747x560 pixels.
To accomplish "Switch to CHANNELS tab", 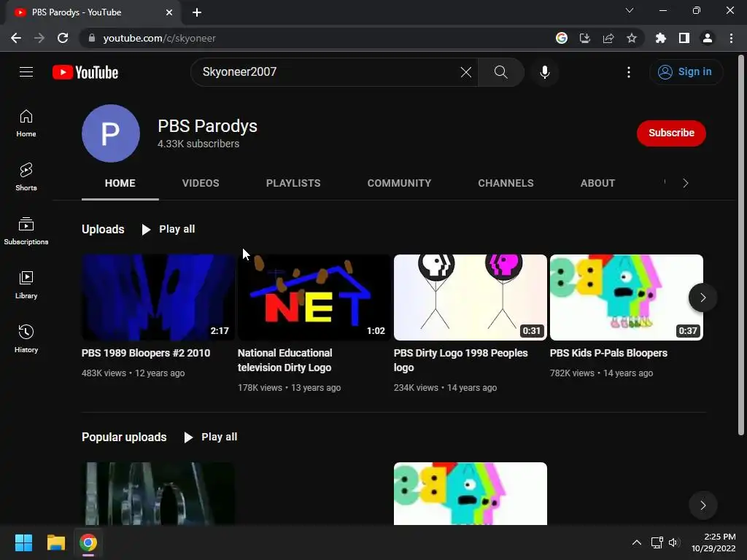I will pos(506,183).
